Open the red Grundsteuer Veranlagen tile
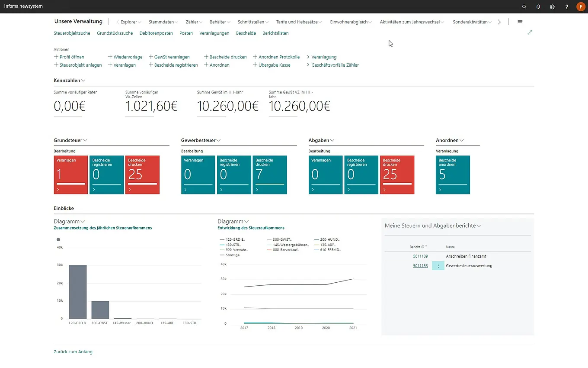The image size is (588, 368). tap(70, 175)
